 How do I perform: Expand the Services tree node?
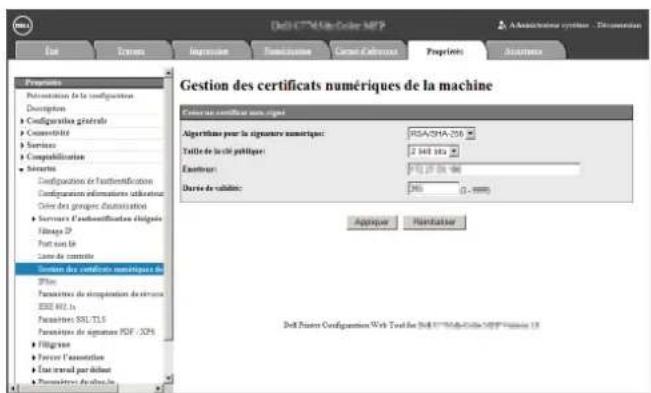click(x=22, y=145)
